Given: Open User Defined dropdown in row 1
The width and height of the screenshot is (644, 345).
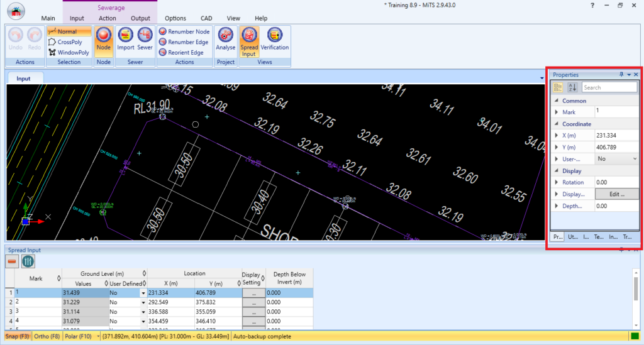Looking at the screenshot, I should (143, 293).
